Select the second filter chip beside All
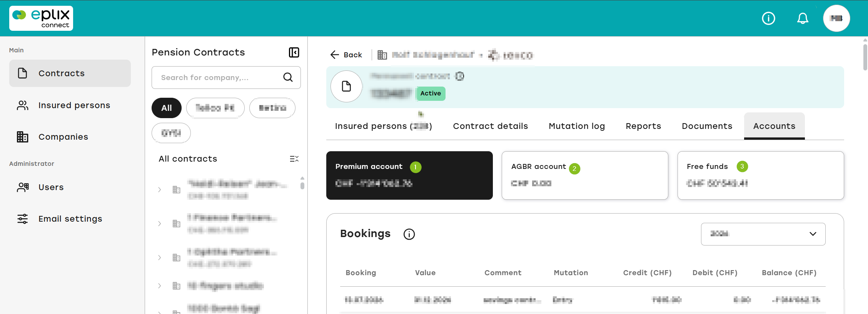Image resolution: width=868 pixels, height=314 pixels. coord(215,108)
